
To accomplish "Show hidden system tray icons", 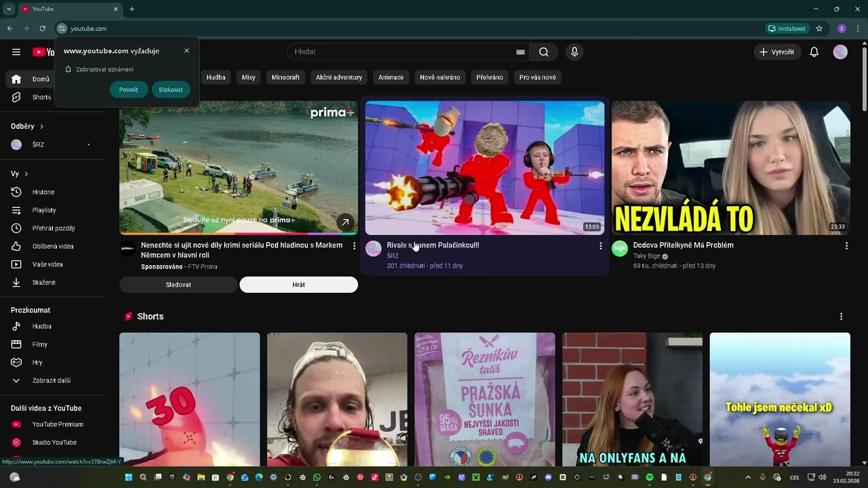I will [748, 477].
